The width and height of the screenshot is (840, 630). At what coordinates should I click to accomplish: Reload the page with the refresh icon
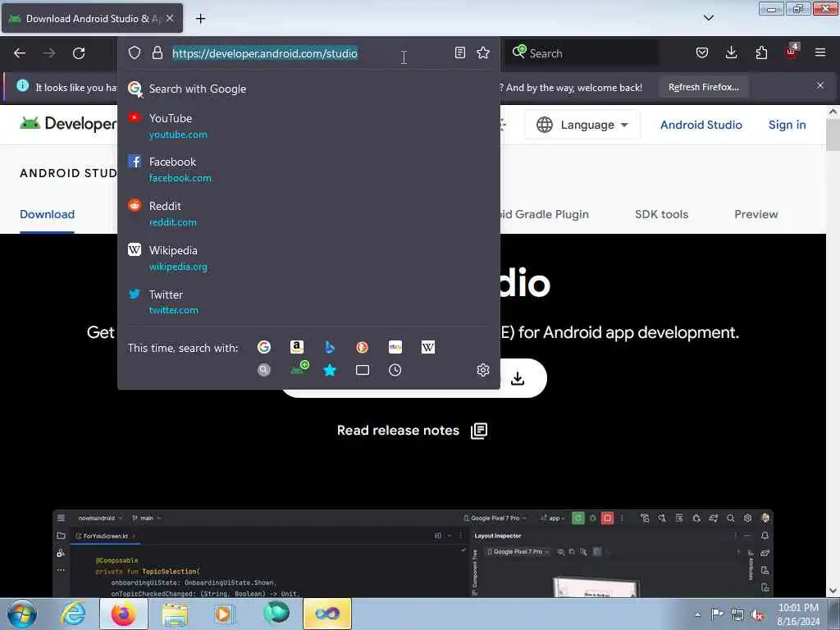pyautogui.click(x=79, y=53)
